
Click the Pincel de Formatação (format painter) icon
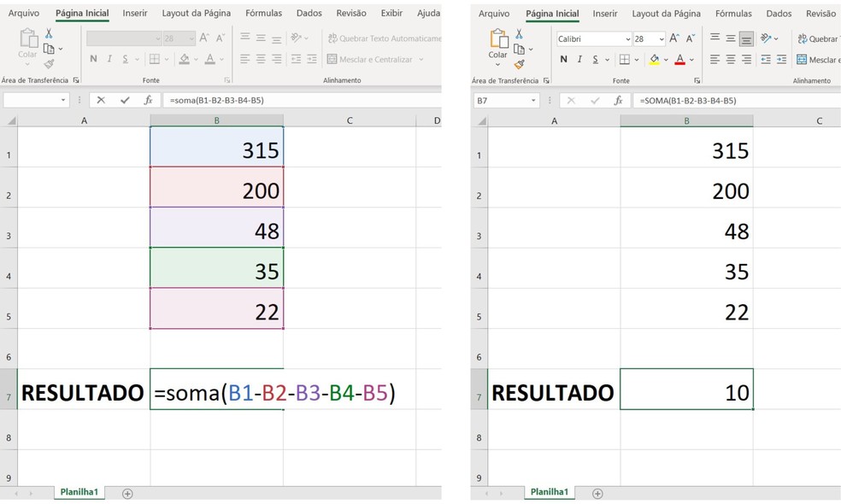click(x=517, y=65)
